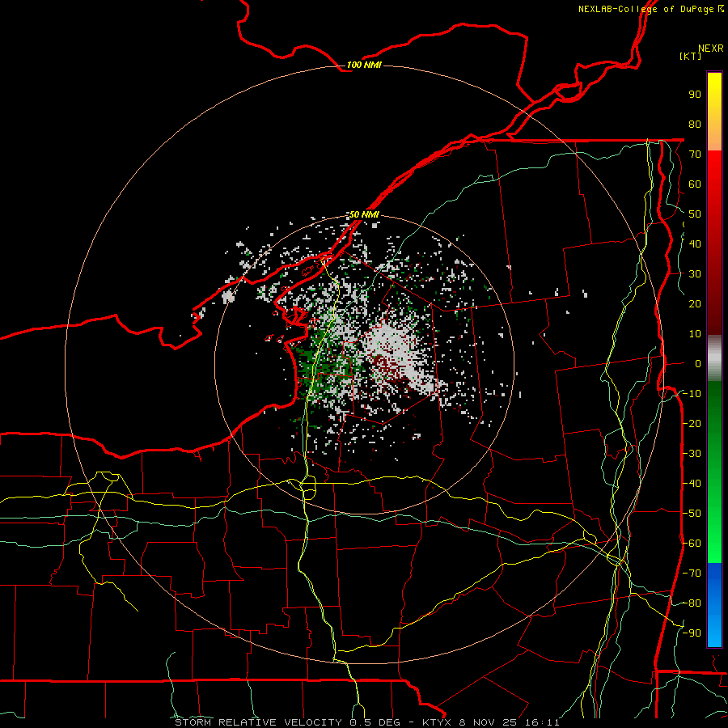Click the positive 10 scale value
Image resolution: width=728 pixels, height=728 pixels.
point(695,334)
